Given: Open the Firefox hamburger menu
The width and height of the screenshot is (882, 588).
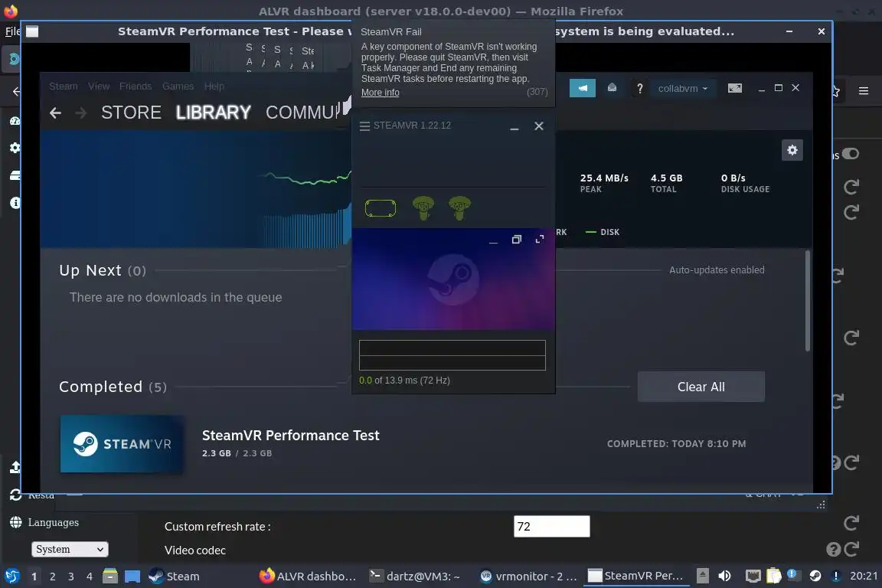Looking at the screenshot, I should [x=864, y=91].
